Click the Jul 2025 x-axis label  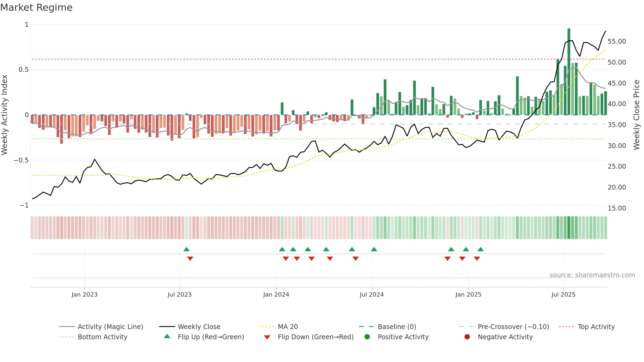563,294
